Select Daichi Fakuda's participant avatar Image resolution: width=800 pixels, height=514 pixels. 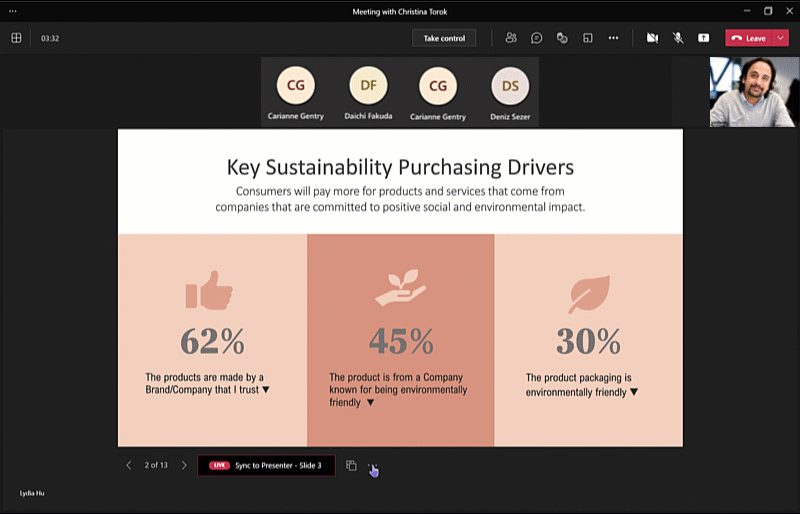[368, 86]
